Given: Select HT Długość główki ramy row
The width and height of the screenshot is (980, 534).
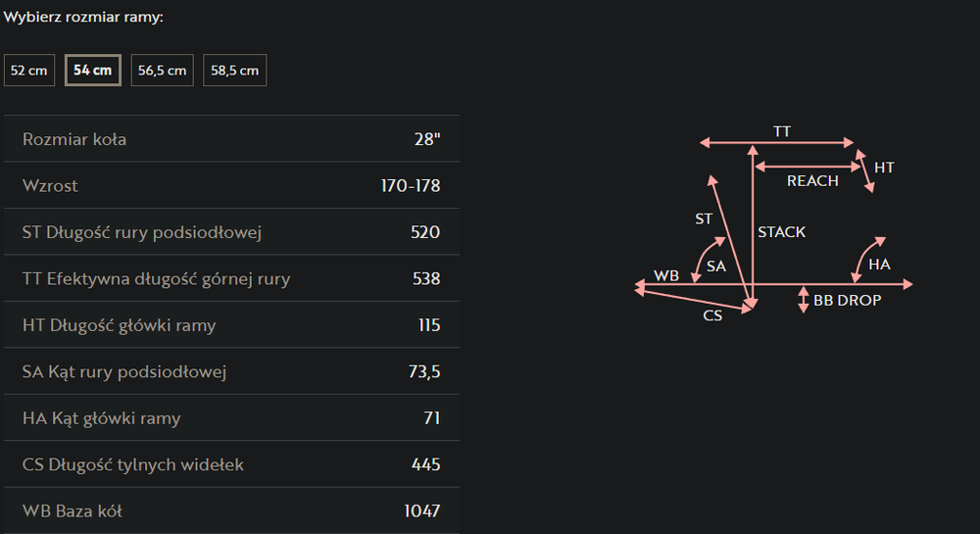Looking at the screenshot, I should click(x=231, y=325).
